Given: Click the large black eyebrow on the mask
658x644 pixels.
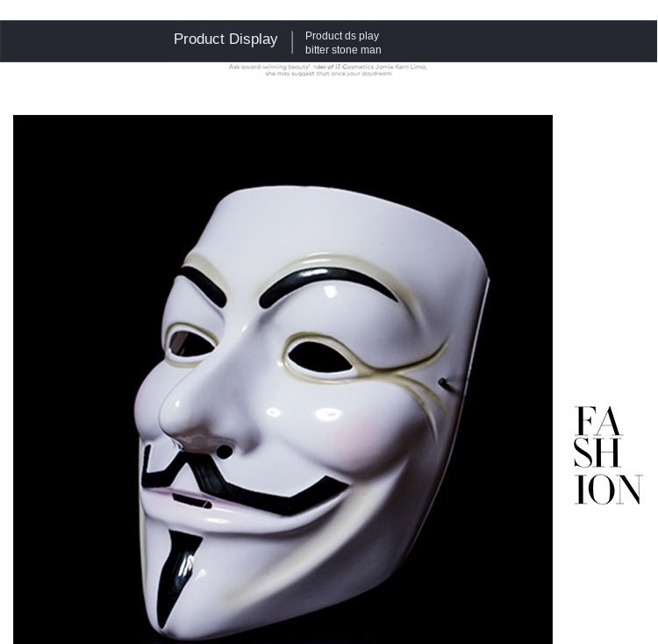Looking at the screenshot, I should pyautogui.click(x=328, y=285).
